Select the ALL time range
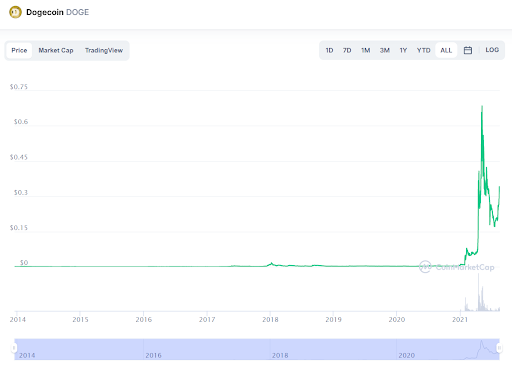 point(446,50)
